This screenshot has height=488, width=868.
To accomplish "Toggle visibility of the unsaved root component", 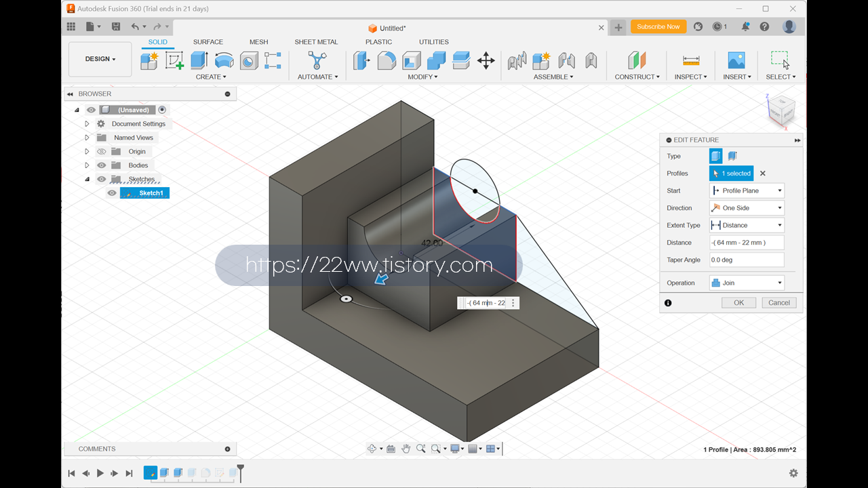I will pyautogui.click(x=91, y=110).
